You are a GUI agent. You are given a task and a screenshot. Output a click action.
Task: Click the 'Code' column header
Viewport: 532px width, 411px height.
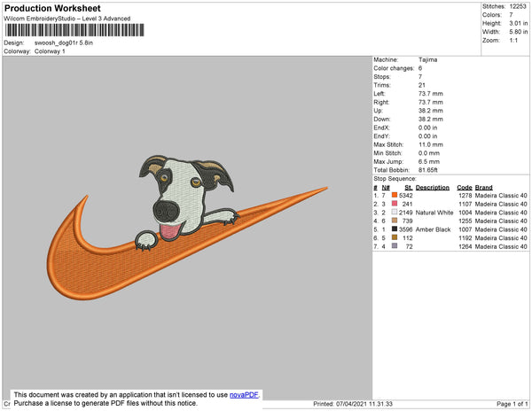coord(465,188)
